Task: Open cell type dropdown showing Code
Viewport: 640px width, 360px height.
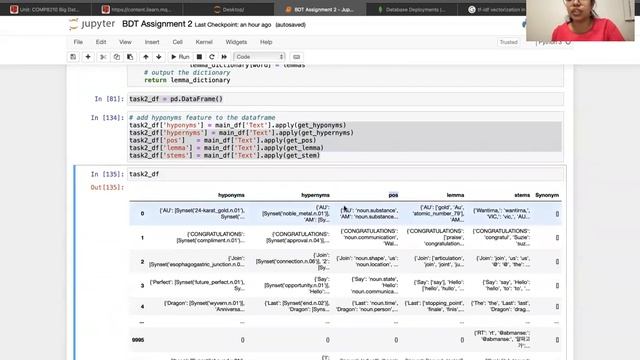Action: click(259, 57)
